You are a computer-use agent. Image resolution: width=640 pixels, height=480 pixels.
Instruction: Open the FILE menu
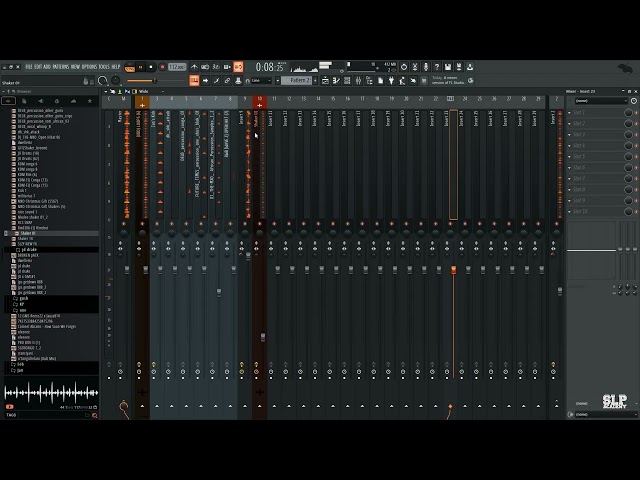point(29,67)
